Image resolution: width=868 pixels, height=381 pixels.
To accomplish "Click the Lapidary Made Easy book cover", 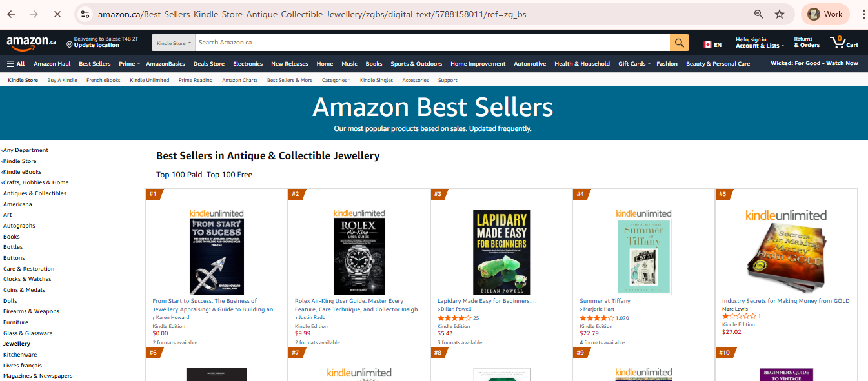I will pos(501,252).
